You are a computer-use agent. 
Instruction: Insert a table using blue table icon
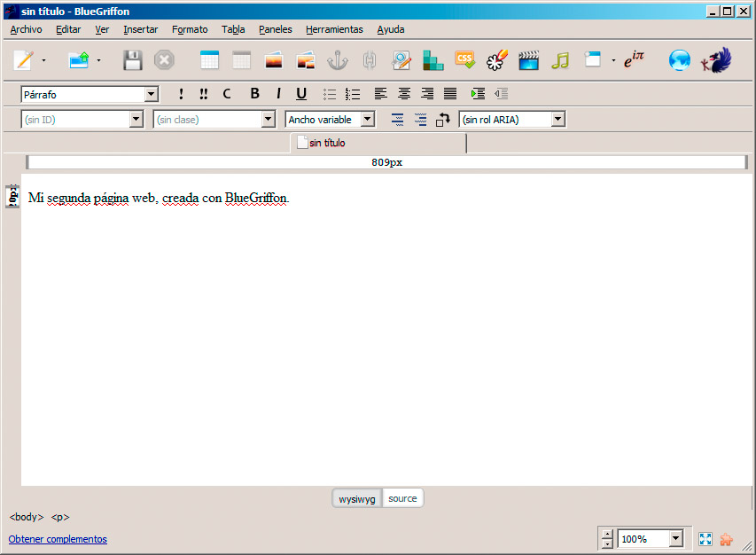210,60
